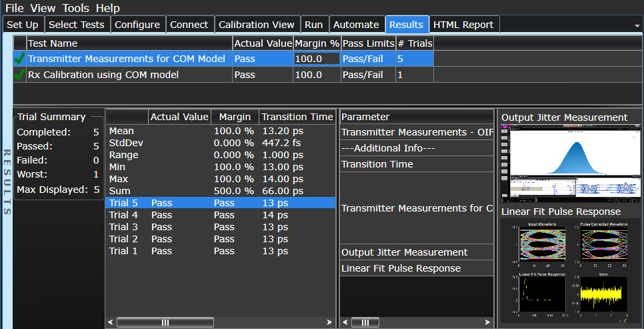The image size is (644, 329).
Task: Open the Help menu
Action: (108, 8)
